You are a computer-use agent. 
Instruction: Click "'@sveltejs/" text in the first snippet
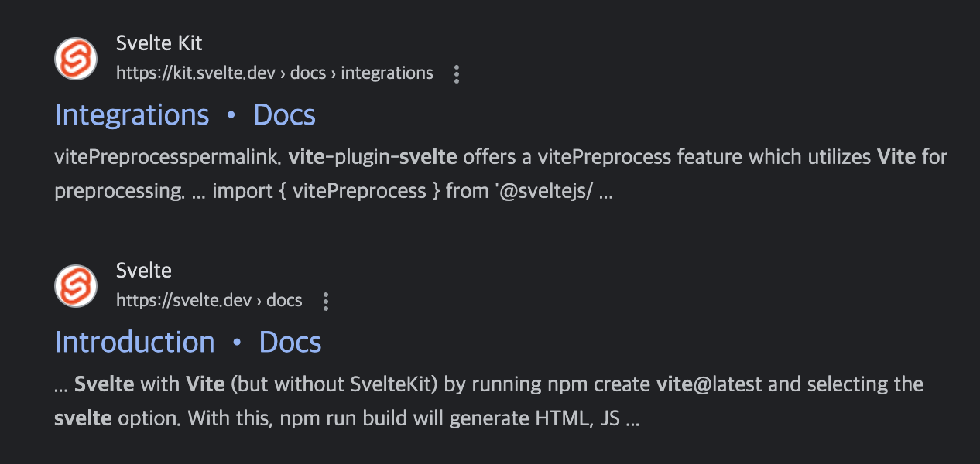[x=543, y=192]
